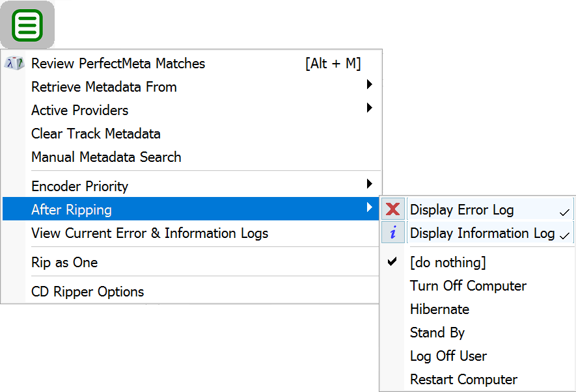Click the PerfectMeta book icon
Screen dimensions: 576x392
[14, 63]
